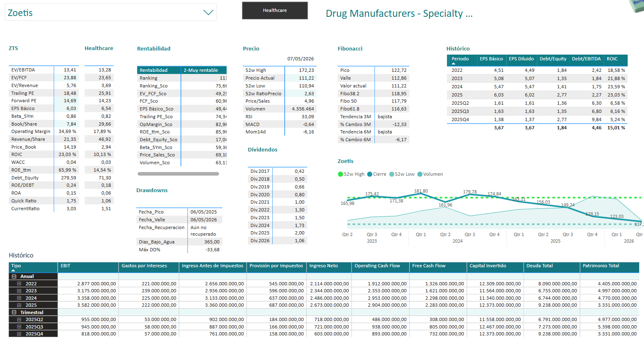The height and width of the screenshot is (342, 644).
Task: Click the Fecha_Valle date 06/05/2026
Action: 203,220
